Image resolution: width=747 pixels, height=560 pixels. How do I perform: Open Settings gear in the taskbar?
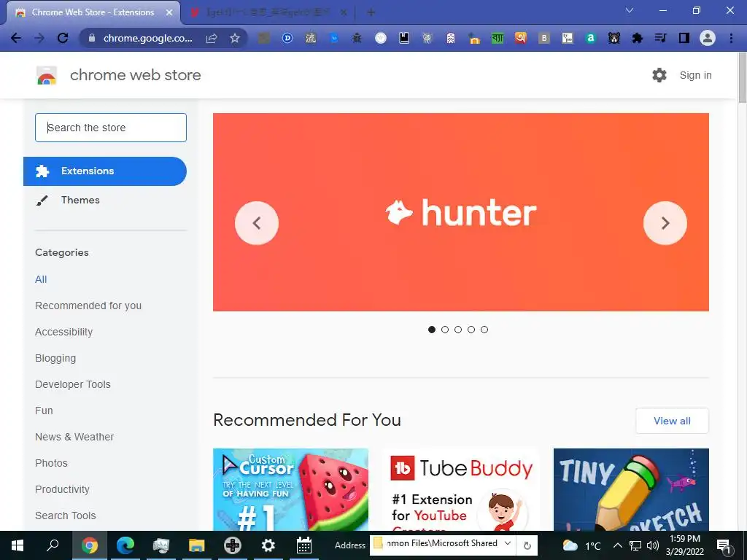(268, 545)
